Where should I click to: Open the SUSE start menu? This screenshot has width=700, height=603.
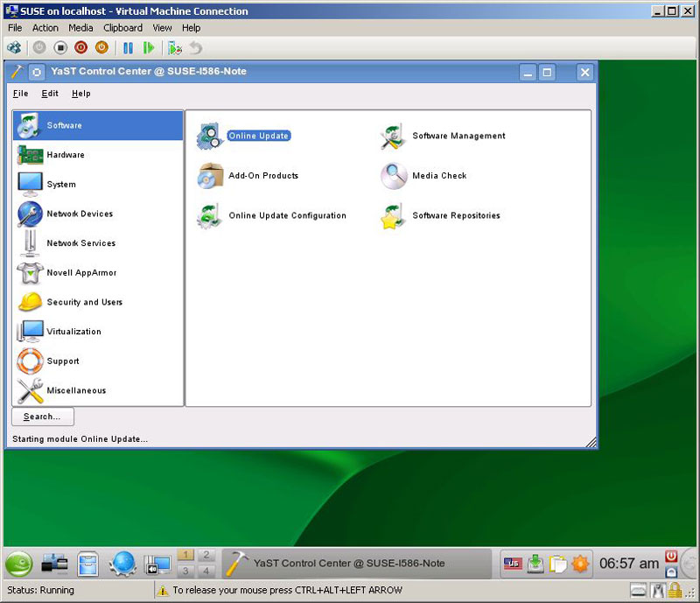(x=18, y=564)
